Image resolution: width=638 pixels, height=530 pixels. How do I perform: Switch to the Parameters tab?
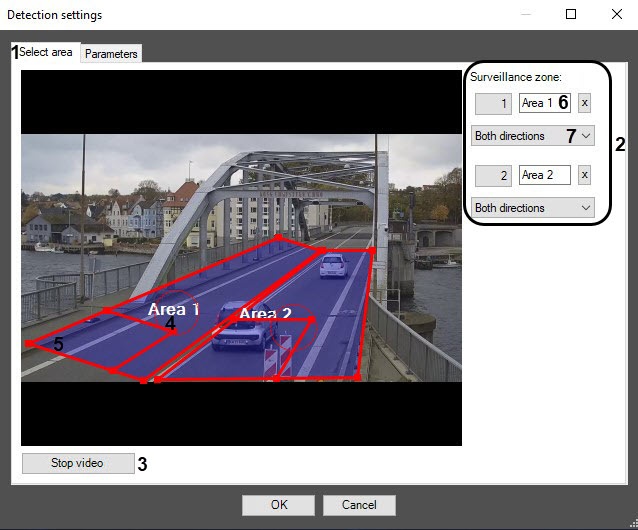[111, 54]
